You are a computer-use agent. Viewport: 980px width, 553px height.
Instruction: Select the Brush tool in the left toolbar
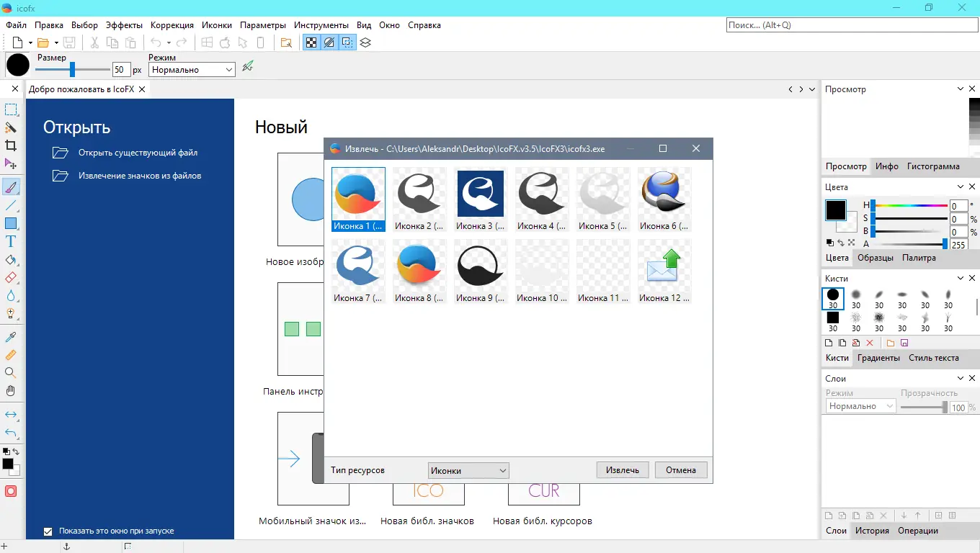pos(11,186)
